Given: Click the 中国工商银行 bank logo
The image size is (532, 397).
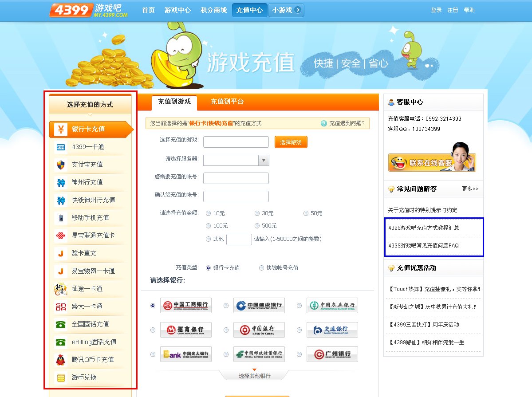Looking at the screenshot, I should 185,306.
